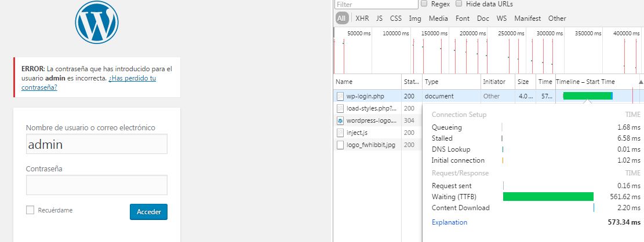Click the network Filter text box

coord(376,5)
